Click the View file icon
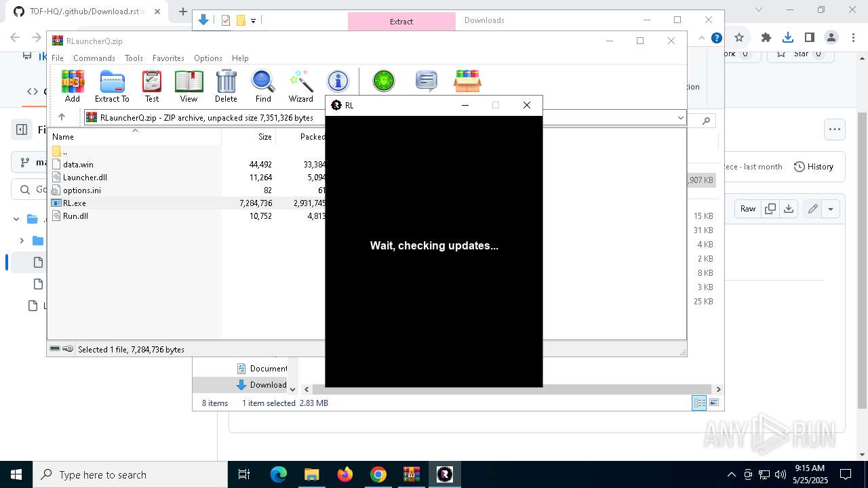 pyautogui.click(x=189, y=86)
